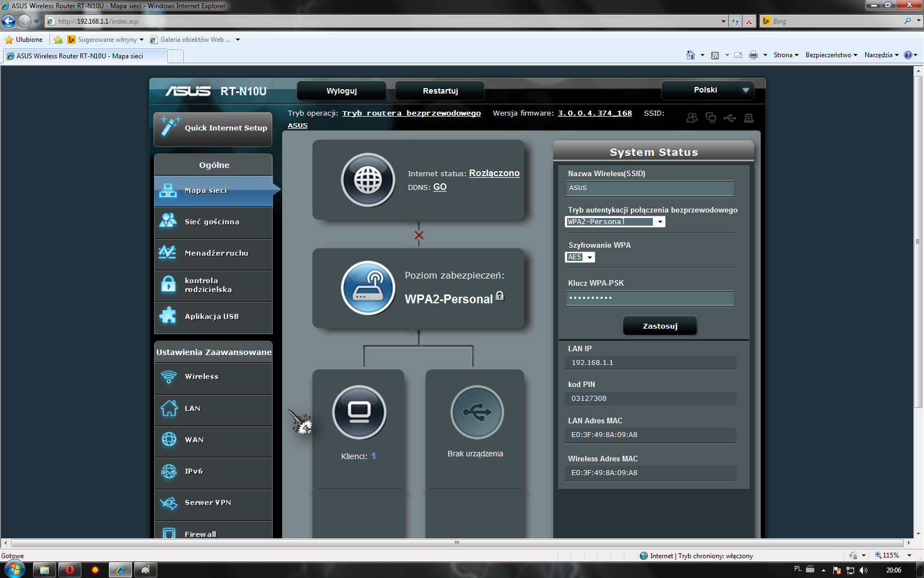Viewport: 924px width, 578px height.
Task: Open the Narzędzia menu
Action: click(881, 55)
